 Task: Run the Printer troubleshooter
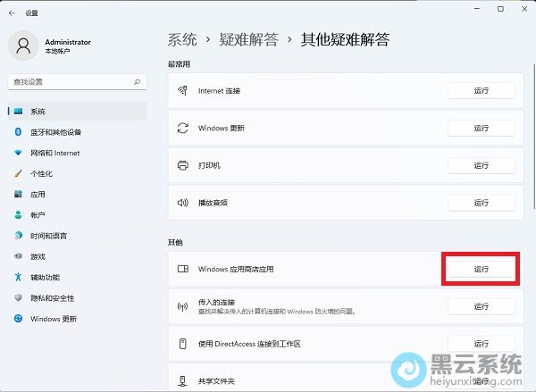pyautogui.click(x=481, y=165)
